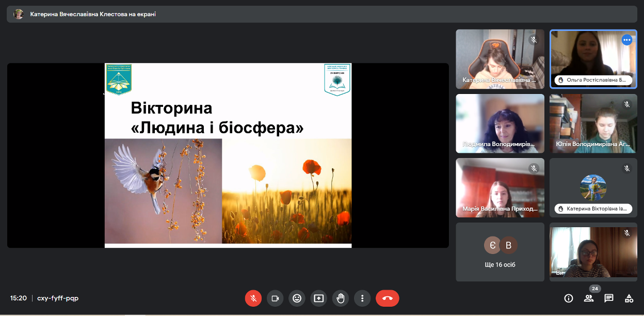Image resolution: width=644 pixels, height=316 pixels.
Task: Select Катерина Вячеславівна's video tile
Action: pyautogui.click(x=500, y=59)
